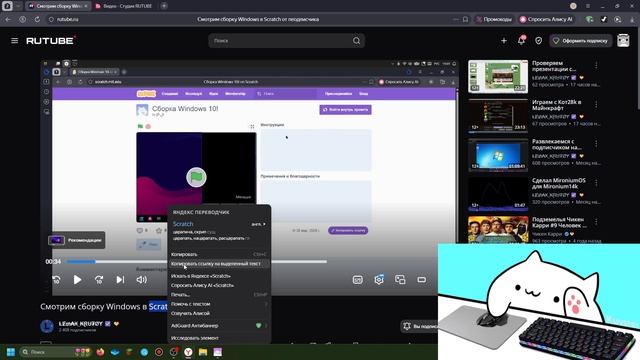Open options for 'Подземелья Чикен Карри' video

pos(596,222)
